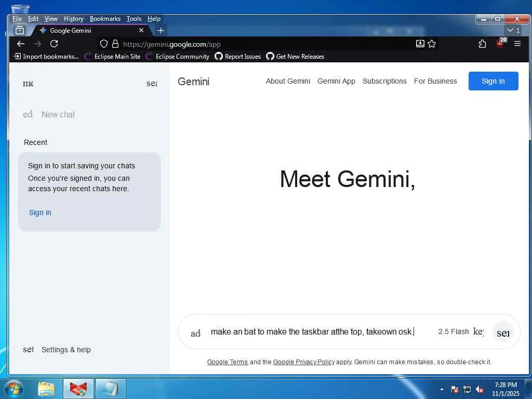
Task: Open For Business link
Action: (435, 81)
